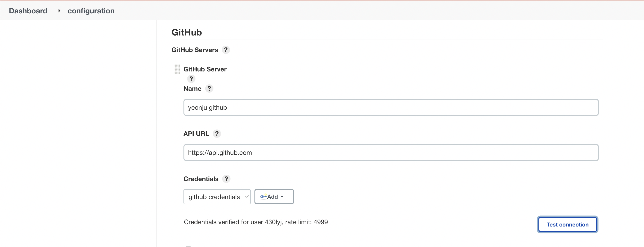Show help for the Name field
The width and height of the screenshot is (644, 247).
pyautogui.click(x=209, y=88)
